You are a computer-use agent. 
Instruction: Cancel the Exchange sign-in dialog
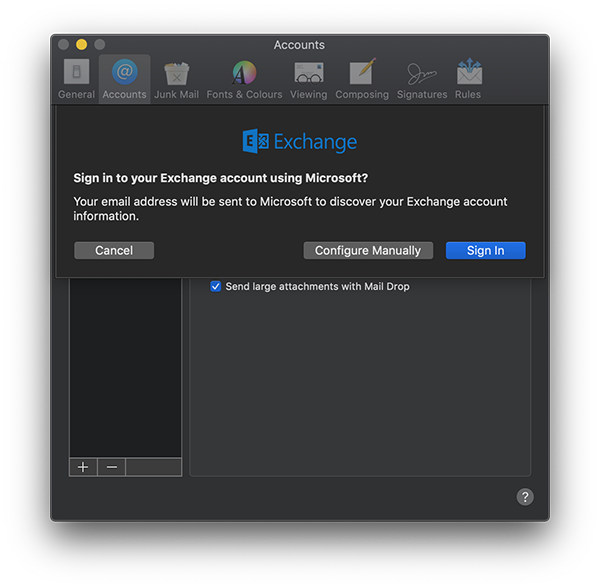(x=114, y=250)
